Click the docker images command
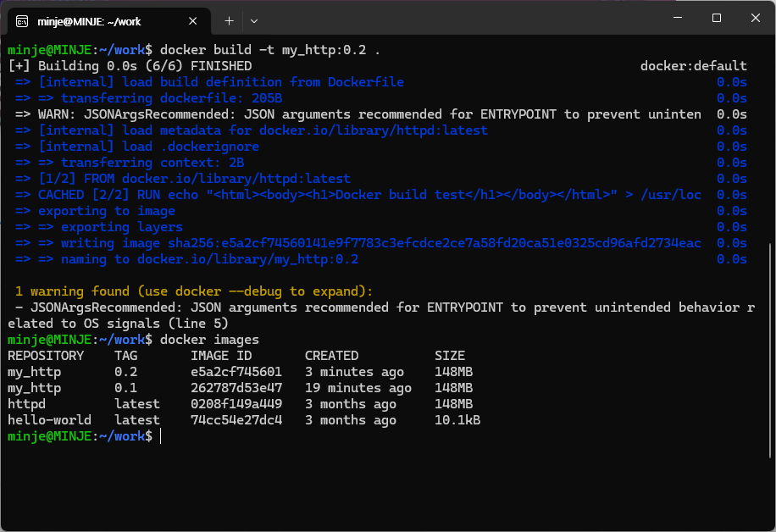This screenshot has width=776, height=532. (209, 340)
